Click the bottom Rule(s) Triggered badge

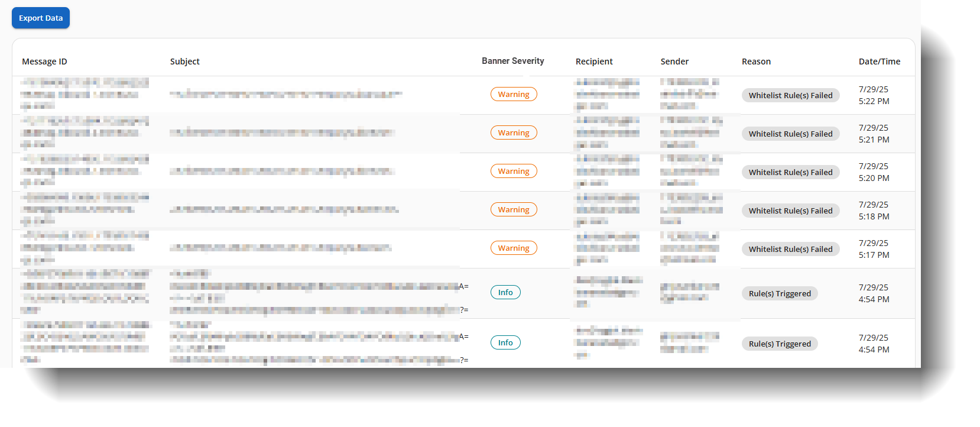(x=780, y=344)
